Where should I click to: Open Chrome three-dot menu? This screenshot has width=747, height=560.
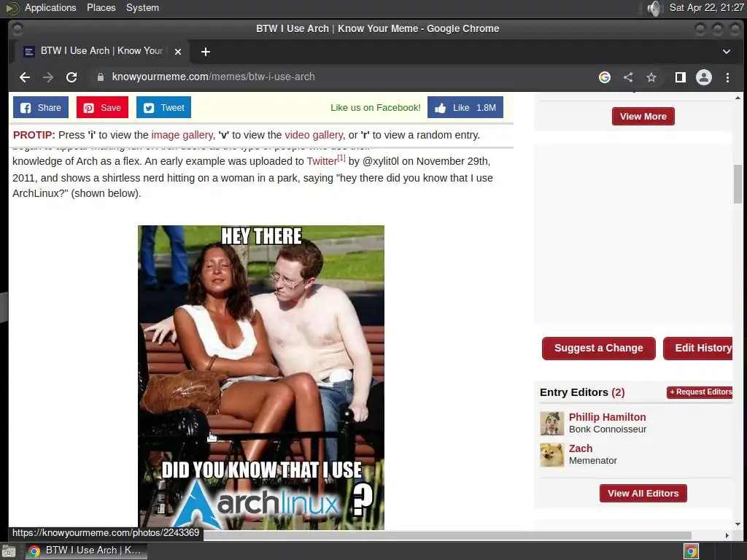point(727,77)
